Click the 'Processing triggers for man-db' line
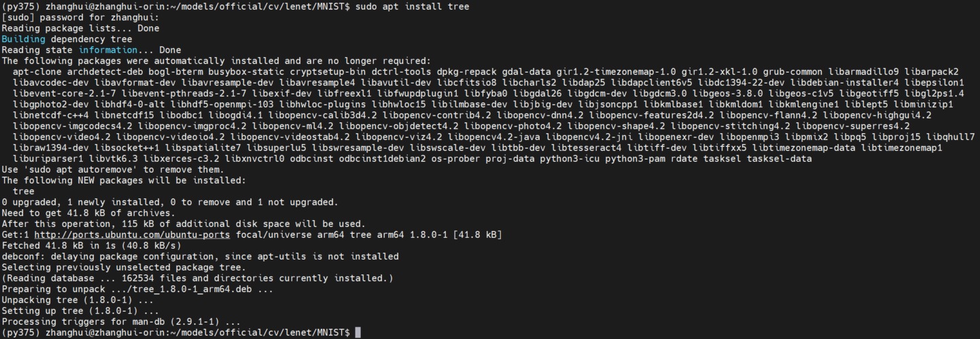This screenshot has width=980, height=339. 121,322
